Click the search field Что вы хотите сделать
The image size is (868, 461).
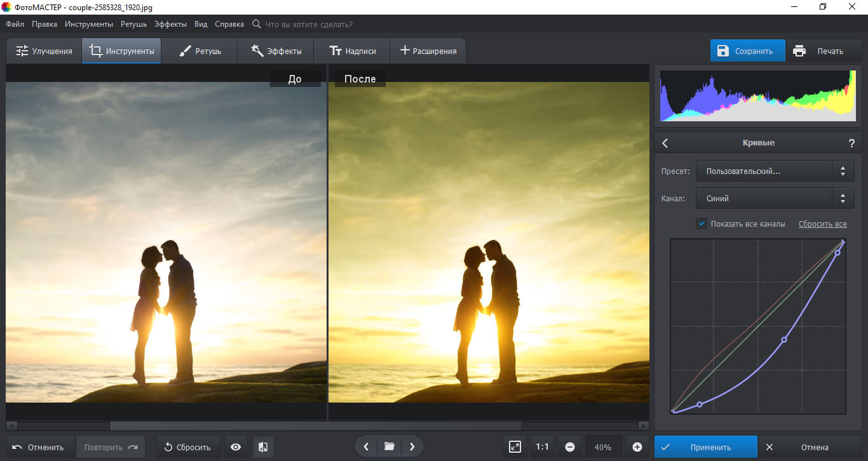309,24
